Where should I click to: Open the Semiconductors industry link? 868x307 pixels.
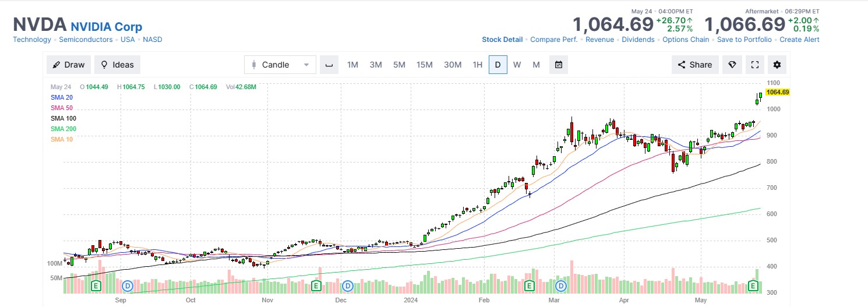[x=86, y=40]
